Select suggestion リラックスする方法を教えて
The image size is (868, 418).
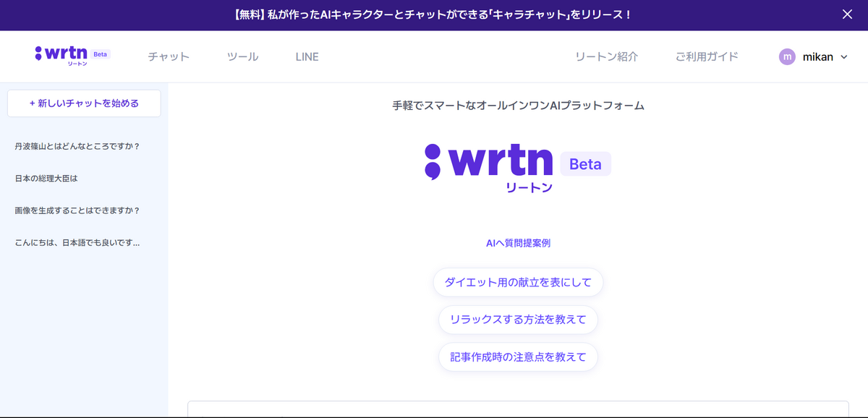[x=518, y=320]
